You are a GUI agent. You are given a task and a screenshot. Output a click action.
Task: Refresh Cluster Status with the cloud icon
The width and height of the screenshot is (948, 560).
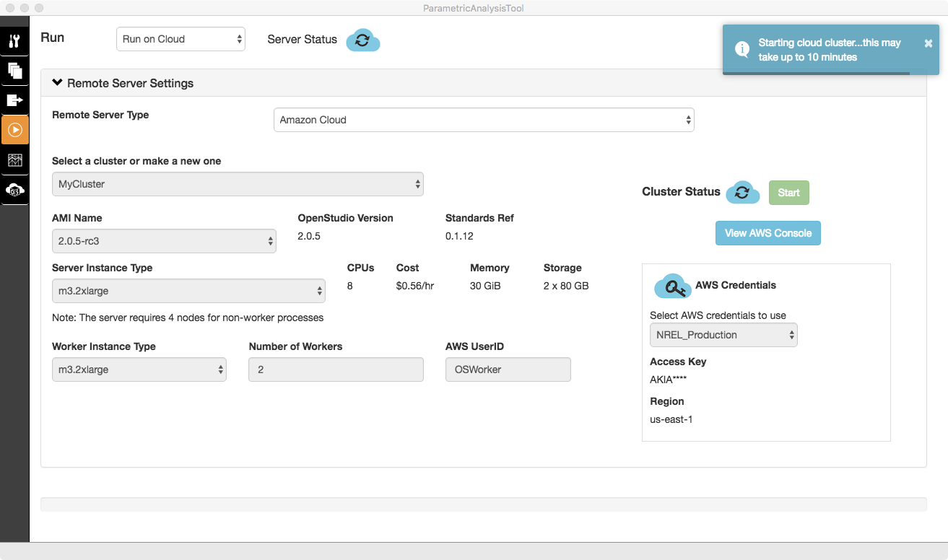click(x=743, y=193)
